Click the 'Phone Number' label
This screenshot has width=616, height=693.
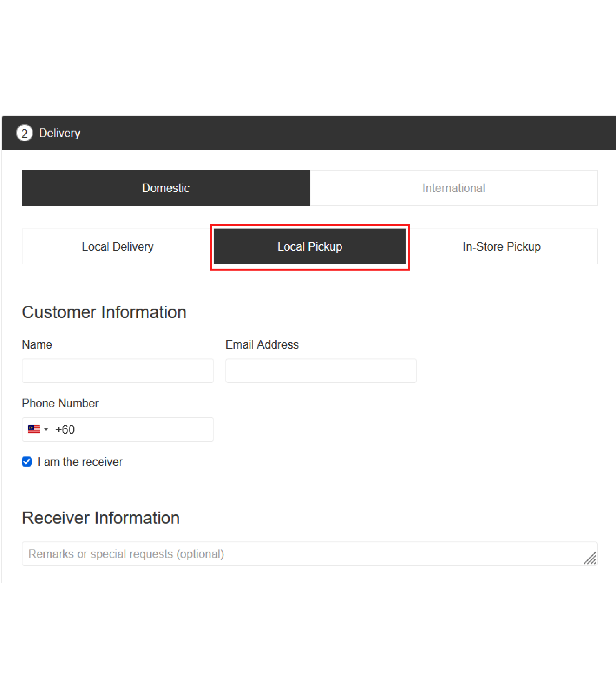coord(60,403)
